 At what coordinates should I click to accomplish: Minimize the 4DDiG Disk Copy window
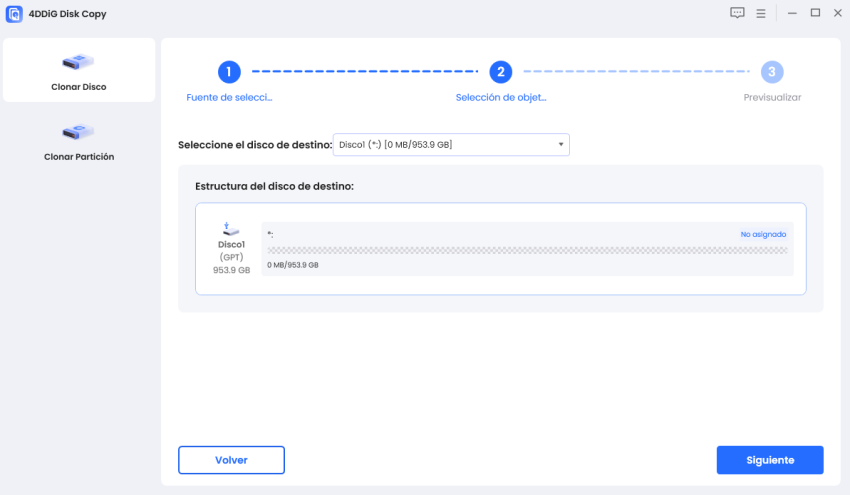coord(792,13)
